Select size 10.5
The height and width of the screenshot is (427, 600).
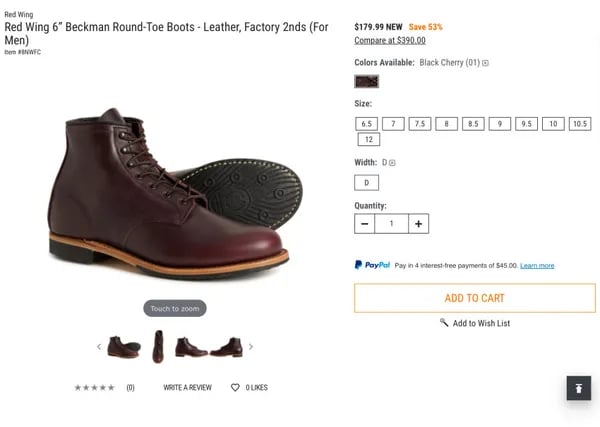[580, 124]
